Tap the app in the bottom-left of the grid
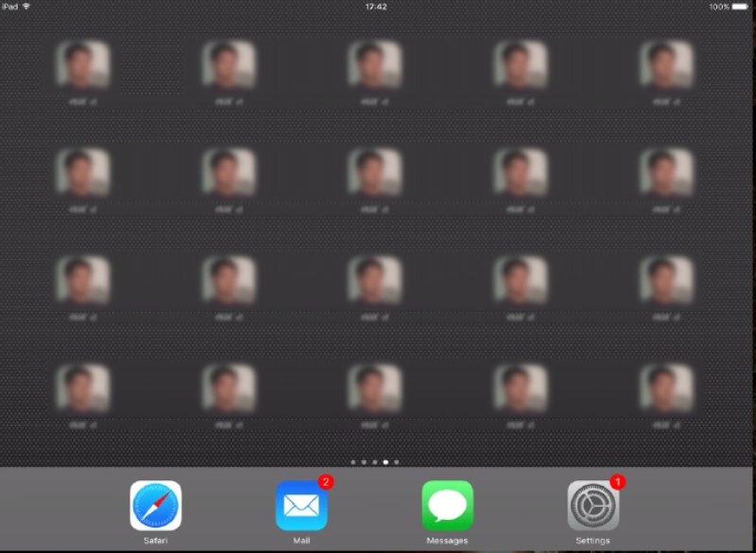The width and height of the screenshot is (756, 553). click(83, 388)
